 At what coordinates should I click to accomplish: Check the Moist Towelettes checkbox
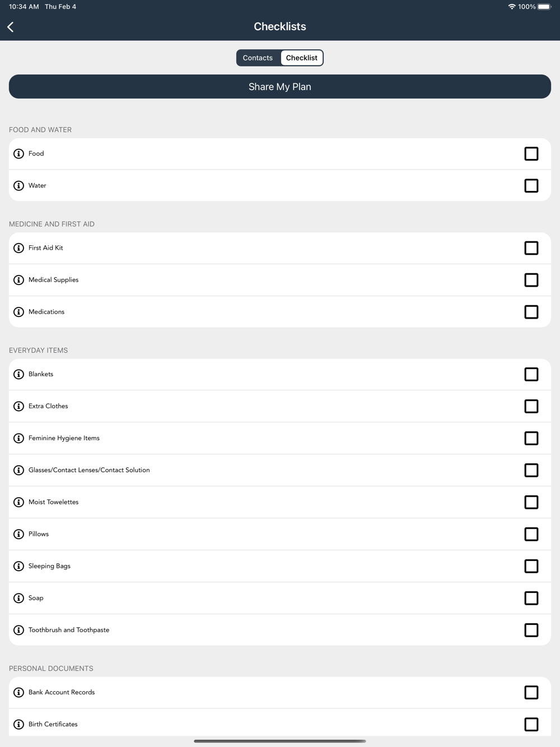[531, 502]
